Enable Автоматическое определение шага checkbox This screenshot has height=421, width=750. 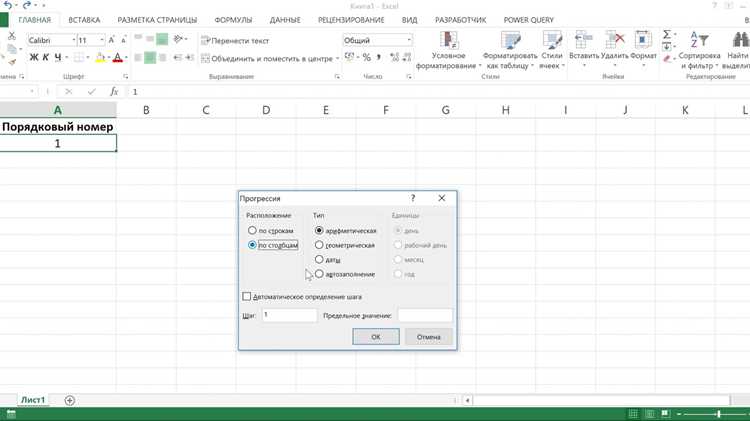tap(246, 297)
